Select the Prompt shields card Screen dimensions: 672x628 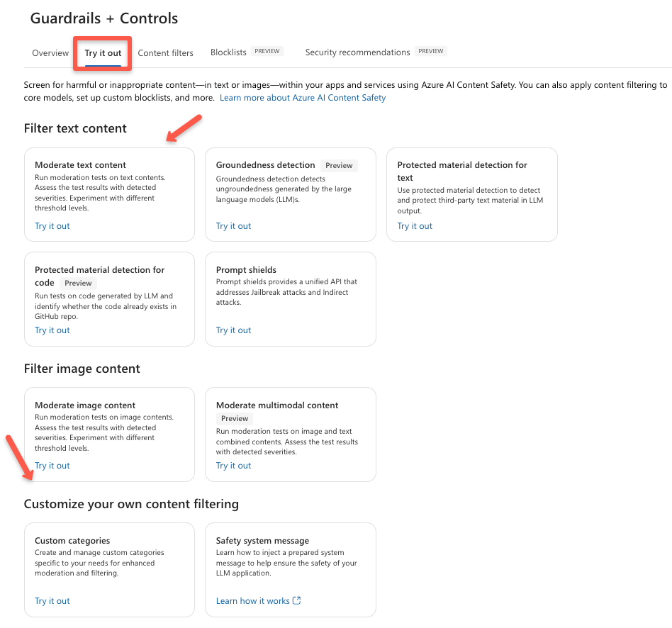click(x=290, y=298)
